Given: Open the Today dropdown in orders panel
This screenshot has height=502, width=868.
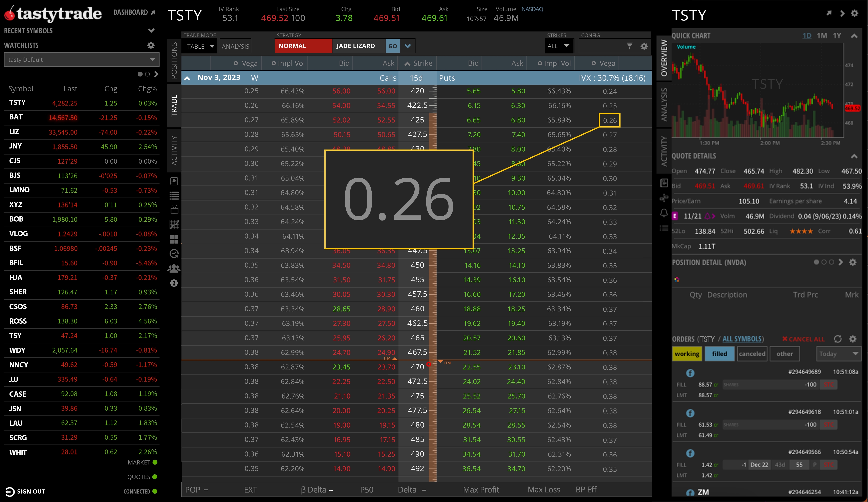Looking at the screenshot, I should pos(838,354).
